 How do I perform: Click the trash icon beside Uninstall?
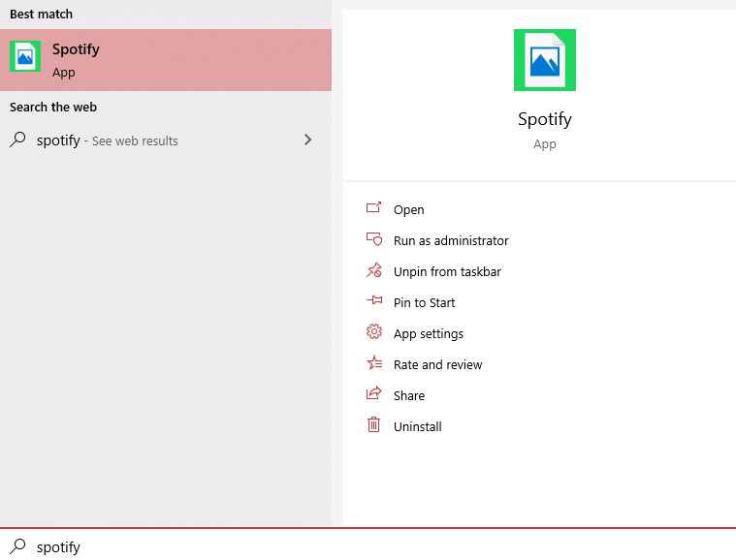pyautogui.click(x=373, y=424)
